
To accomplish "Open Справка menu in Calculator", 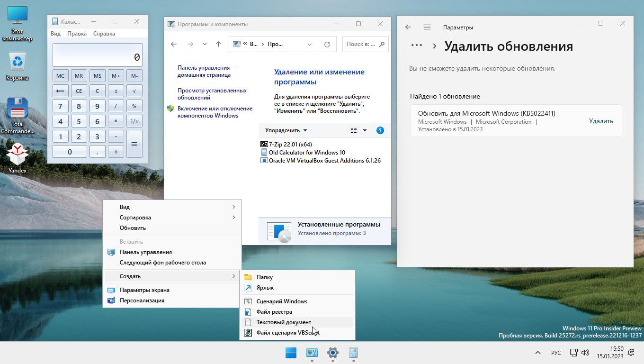I will [x=104, y=34].
